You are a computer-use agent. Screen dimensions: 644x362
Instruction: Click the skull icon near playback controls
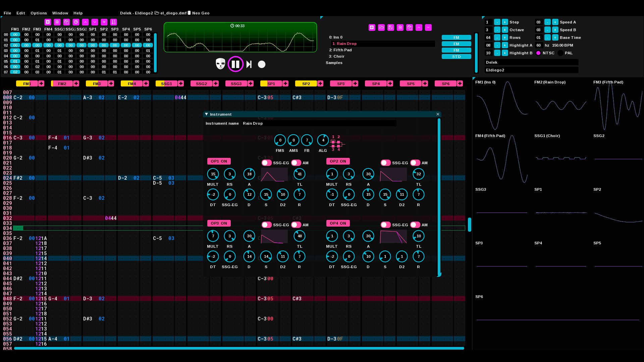point(220,64)
